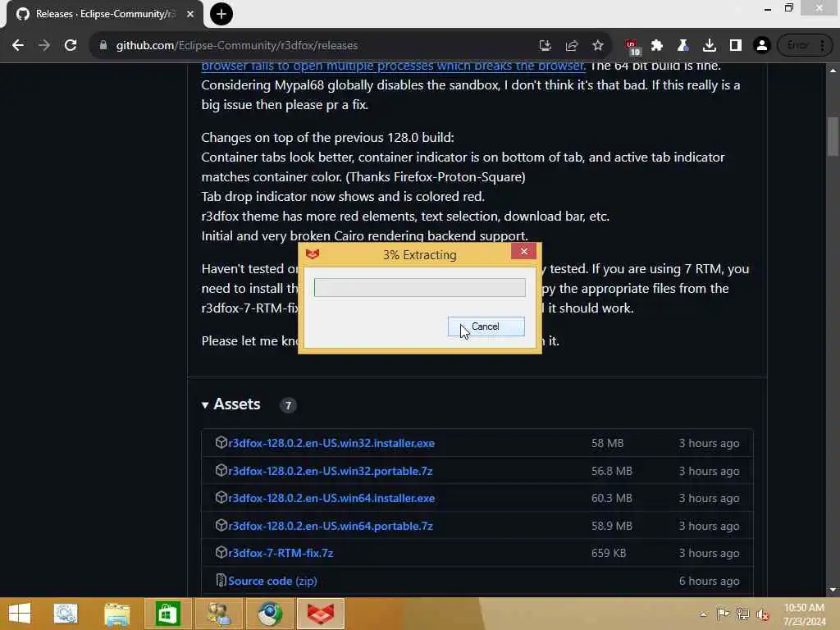Download r3dfox-128.0.2.en-US.win32.portable.7z

point(330,472)
